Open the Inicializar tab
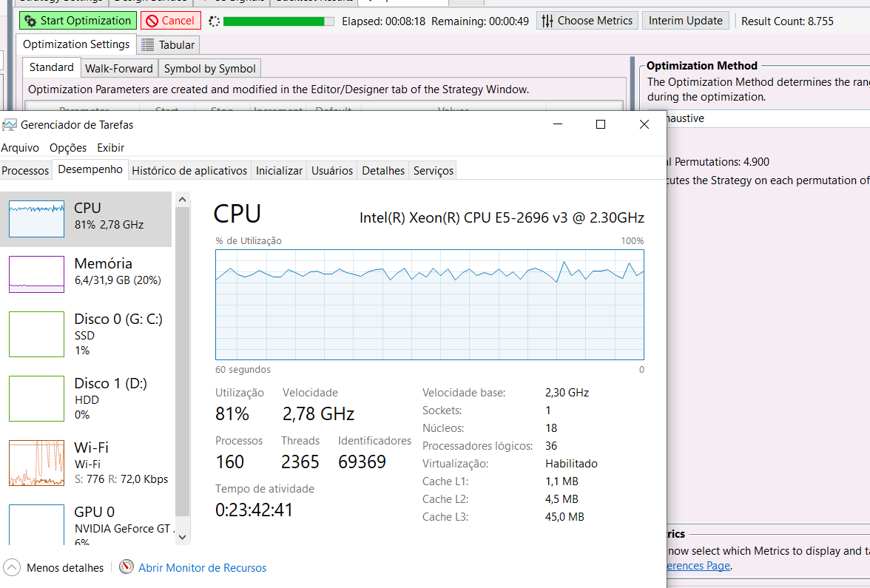The image size is (870, 588). click(x=279, y=170)
